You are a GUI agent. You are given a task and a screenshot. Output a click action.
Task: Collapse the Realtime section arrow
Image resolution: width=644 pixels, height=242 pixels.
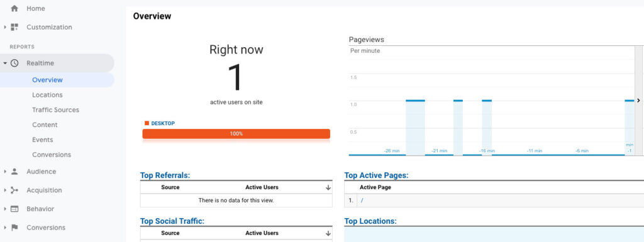pyautogui.click(x=5, y=63)
